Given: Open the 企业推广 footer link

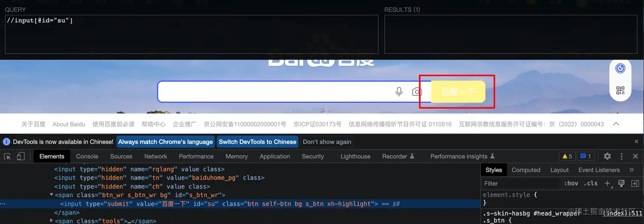Looking at the screenshot, I should pyautogui.click(x=185, y=124).
